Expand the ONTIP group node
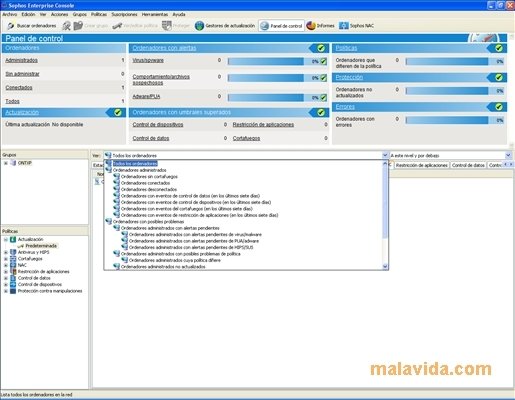This screenshot has width=515, height=400. (6, 163)
